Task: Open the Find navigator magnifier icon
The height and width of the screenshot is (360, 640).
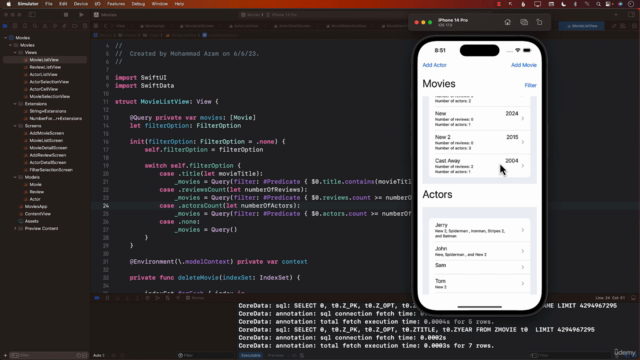Action: 35,26
